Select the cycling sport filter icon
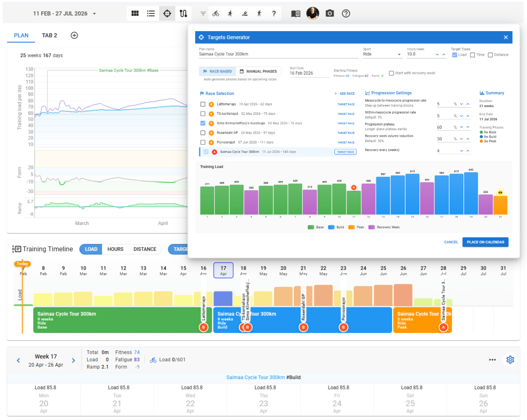Screen dimensions: 527x420 tap(216, 13)
